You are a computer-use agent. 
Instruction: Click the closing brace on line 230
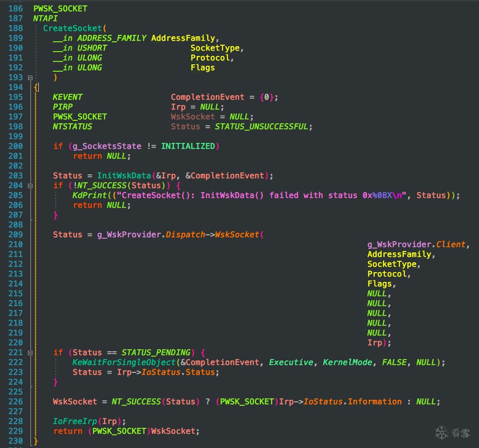[x=36, y=441]
